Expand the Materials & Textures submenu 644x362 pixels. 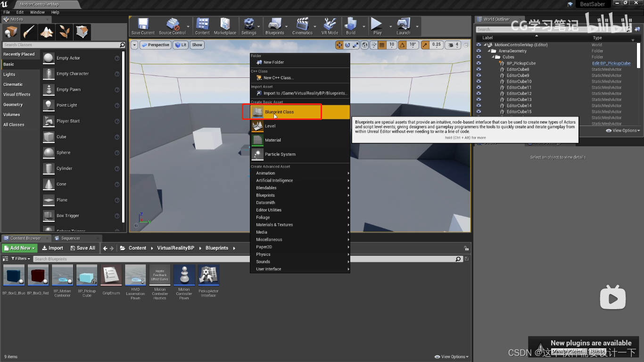pos(300,225)
